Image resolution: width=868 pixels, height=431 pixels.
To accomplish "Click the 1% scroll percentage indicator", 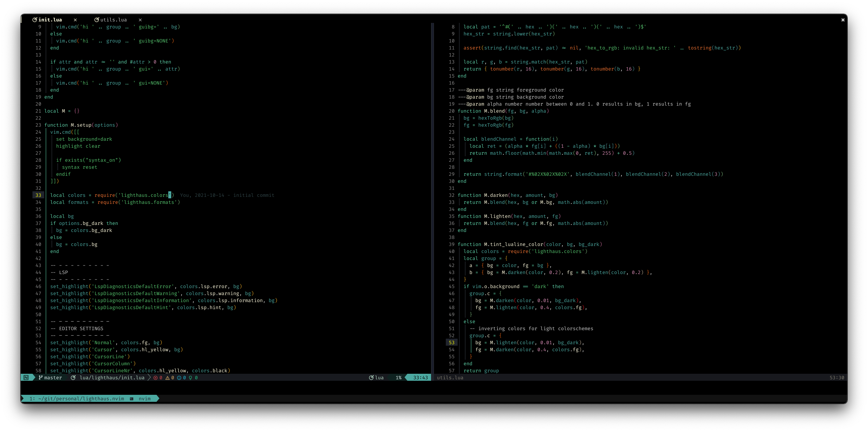I will (x=399, y=377).
